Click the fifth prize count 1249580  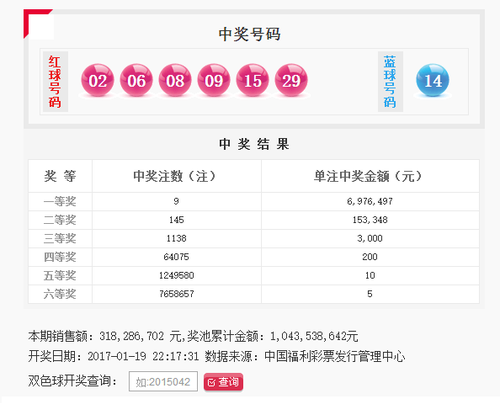point(176,276)
